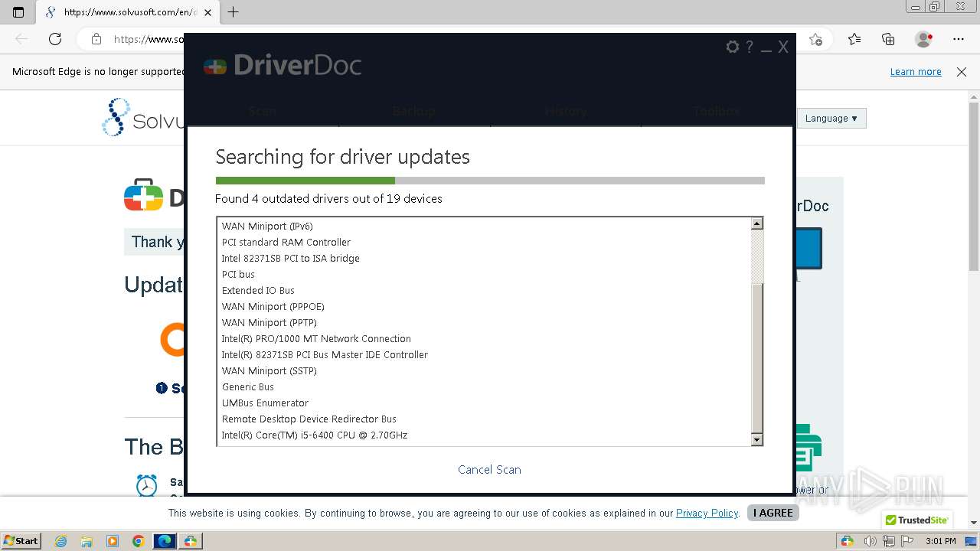Select WAN Miniport (SSTP) entry
This screenshot has width=980, height=551.
click(269, 371)
